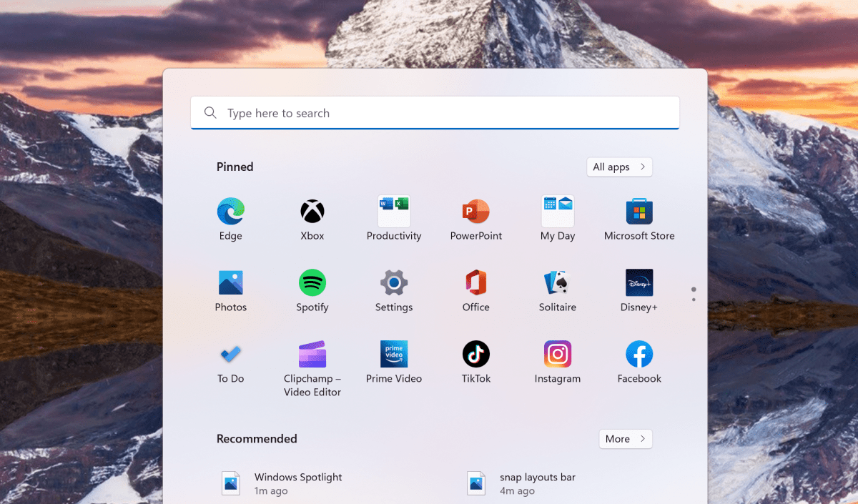Click the Type here to search field
The image size is (858, 504).
point(435,113)
